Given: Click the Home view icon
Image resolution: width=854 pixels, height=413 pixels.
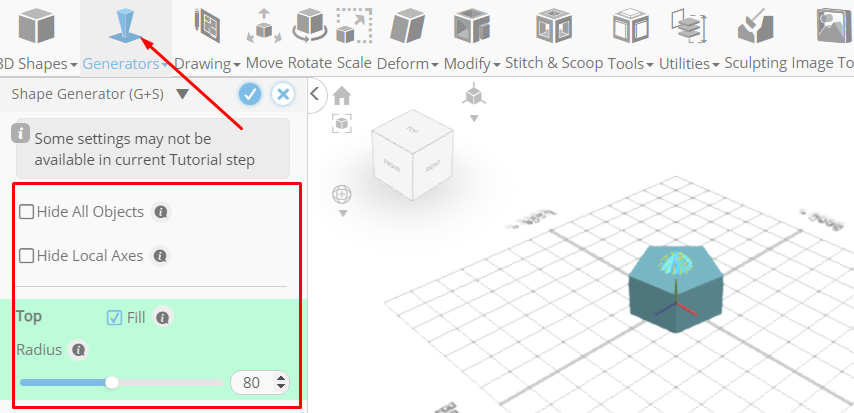Looking at the screenshot, I should (x=342, y=96).
